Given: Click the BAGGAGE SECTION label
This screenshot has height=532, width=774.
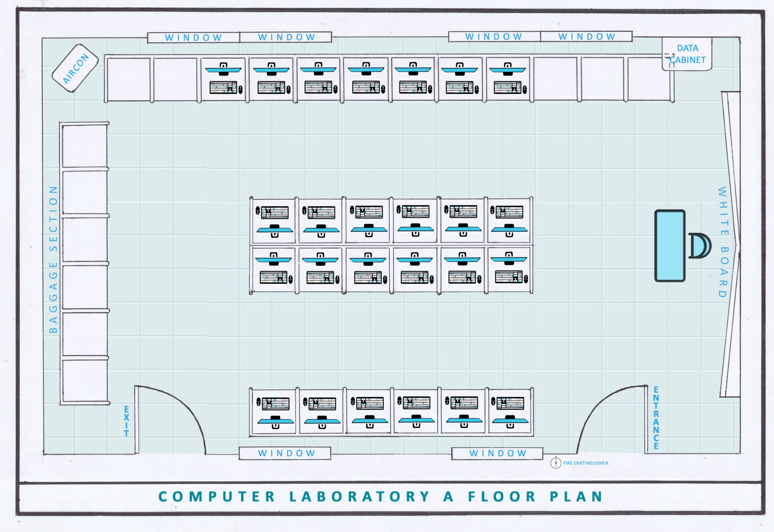Looking at the screenshot, I should tap(53, 259).
